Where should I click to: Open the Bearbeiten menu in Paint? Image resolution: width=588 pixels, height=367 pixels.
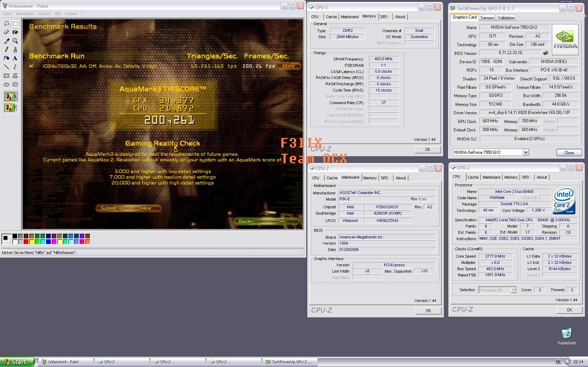(25, 13)
